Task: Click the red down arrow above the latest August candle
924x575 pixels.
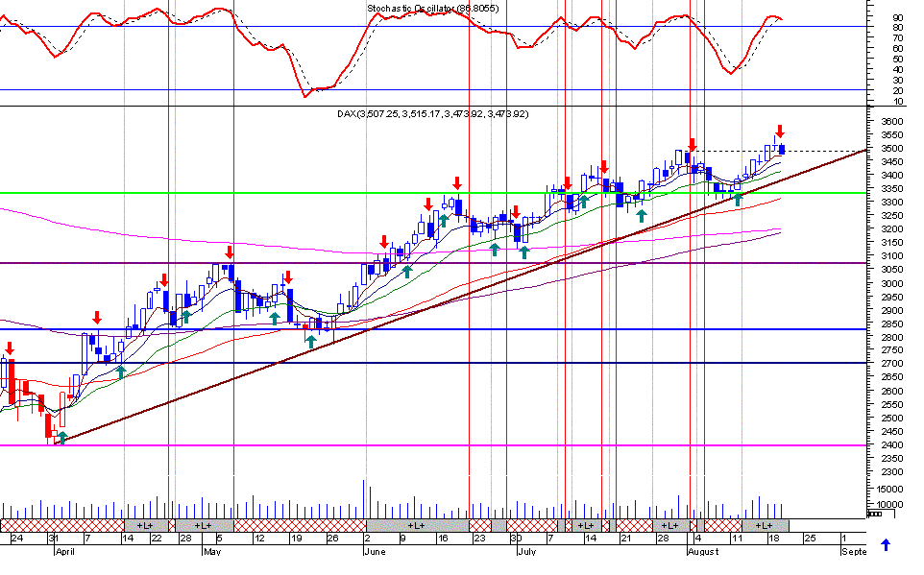Action: [780, 132]
